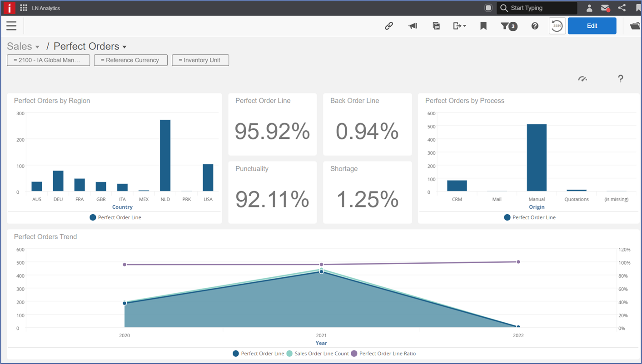
Task: Expand the Perfect Orders page dropdown
Action: (x=124, y=47)
